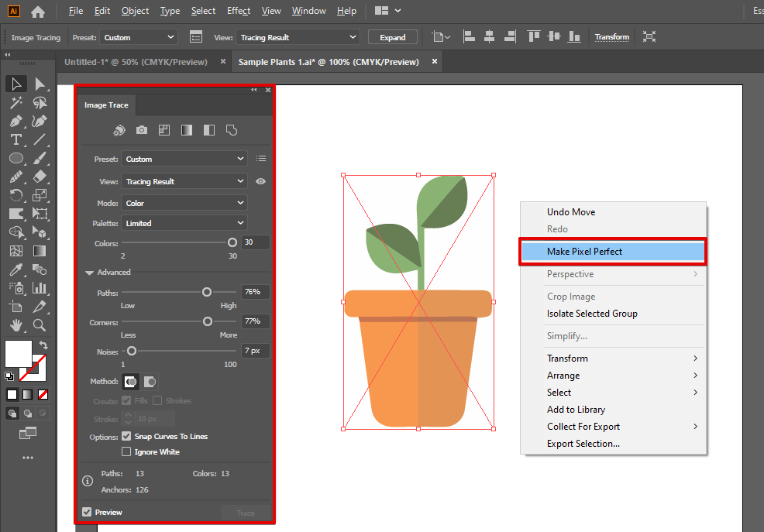764x532 pixels.
Task: Enable the Ignore White checkbox
Action: pos(127,452)
